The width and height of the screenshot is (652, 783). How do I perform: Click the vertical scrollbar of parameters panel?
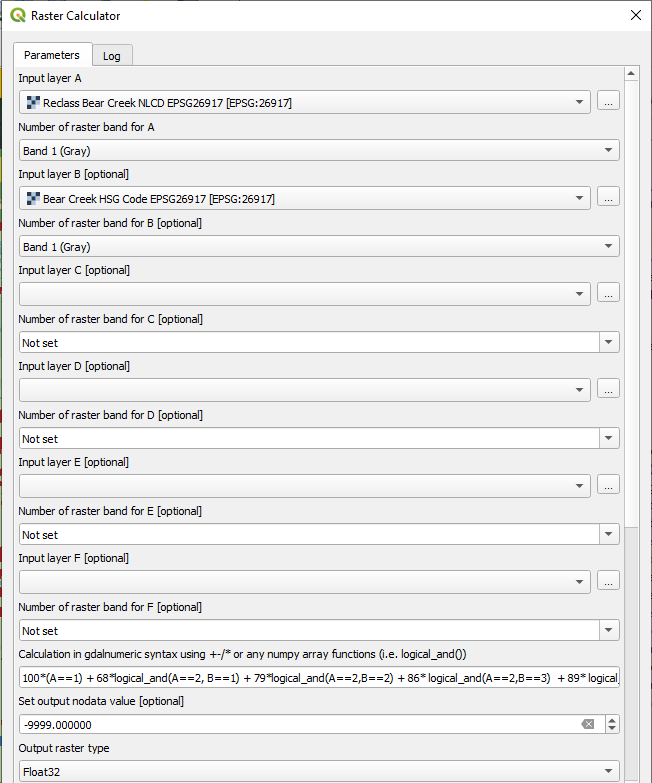click(631, 300)
